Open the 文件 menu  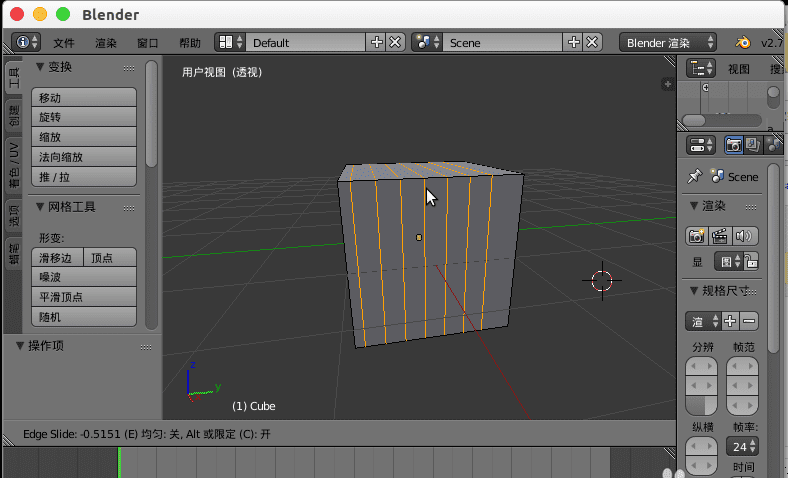click(64, 43)
